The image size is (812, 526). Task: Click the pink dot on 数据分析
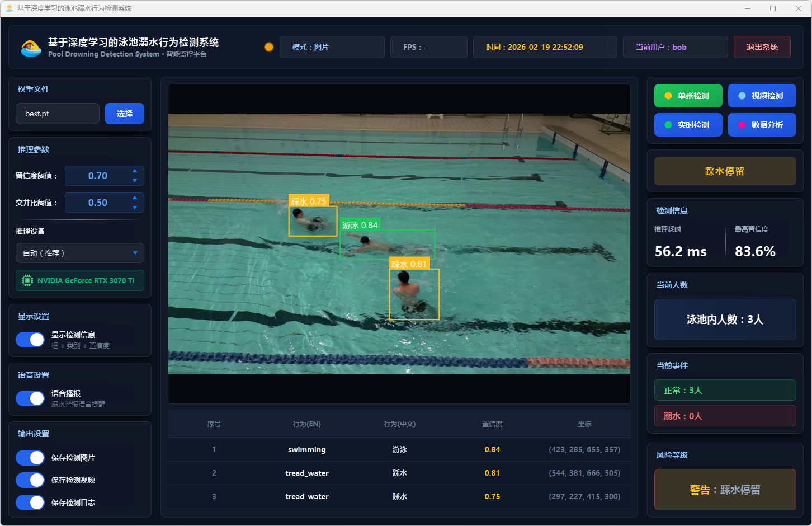742,125
